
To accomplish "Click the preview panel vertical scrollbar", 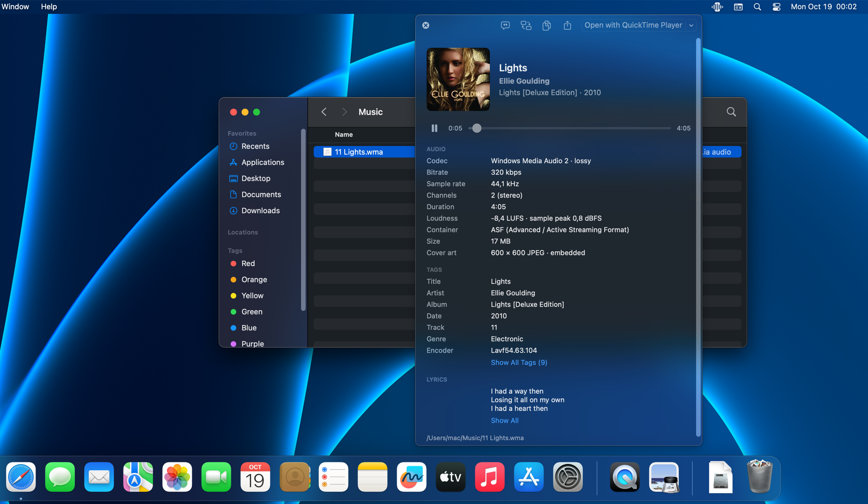I will 698,238.
